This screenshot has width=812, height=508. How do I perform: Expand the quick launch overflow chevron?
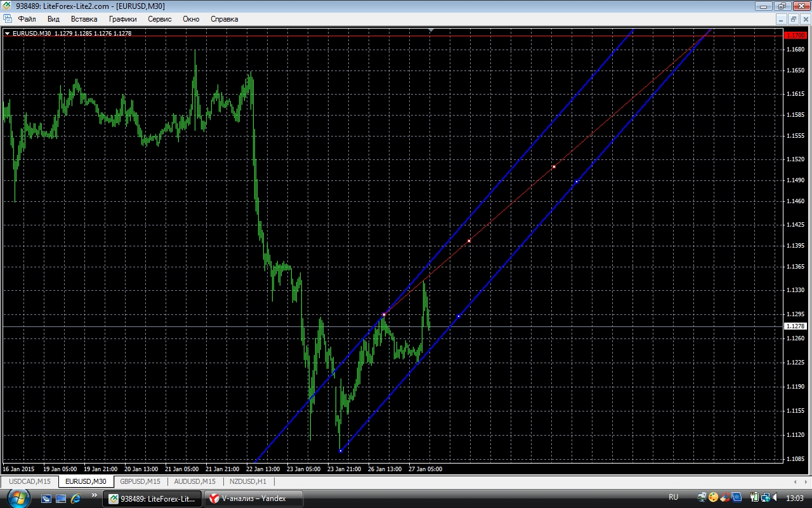(x=94, y=495)
